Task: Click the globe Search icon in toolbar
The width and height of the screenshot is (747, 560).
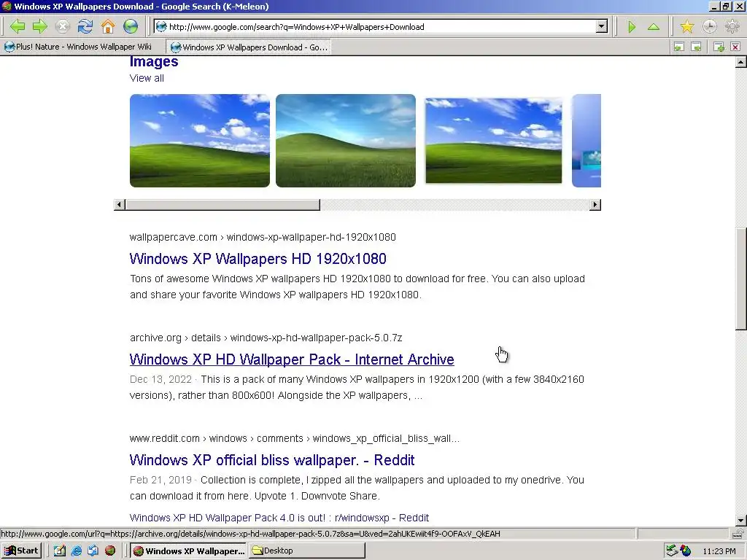Action: (x=131, y=26)
